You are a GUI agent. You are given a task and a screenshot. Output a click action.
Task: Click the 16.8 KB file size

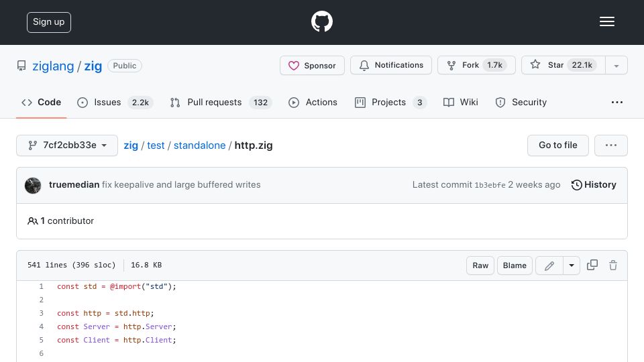coord(146,265)
